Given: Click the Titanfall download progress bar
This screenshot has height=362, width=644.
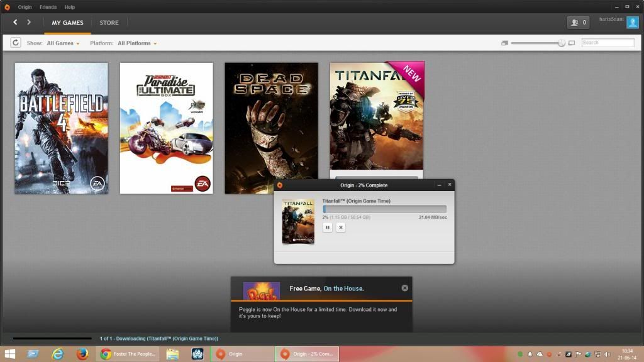Looking at the screenshot, I should tap(384, 209).
